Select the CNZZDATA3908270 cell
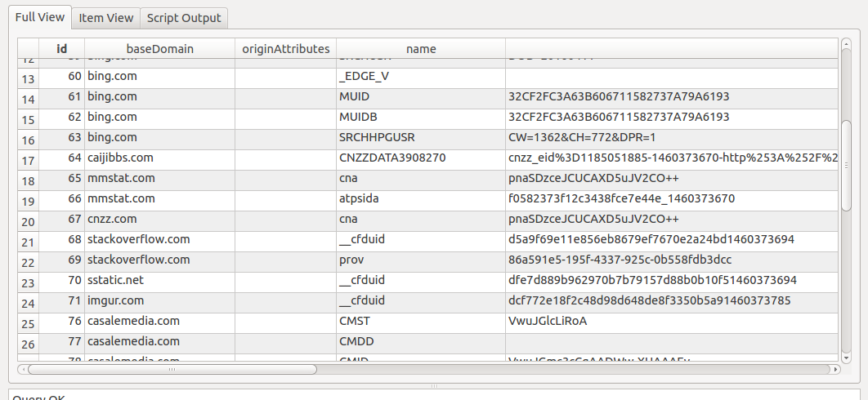The image size is (868, 400). (x=421, y=158)
